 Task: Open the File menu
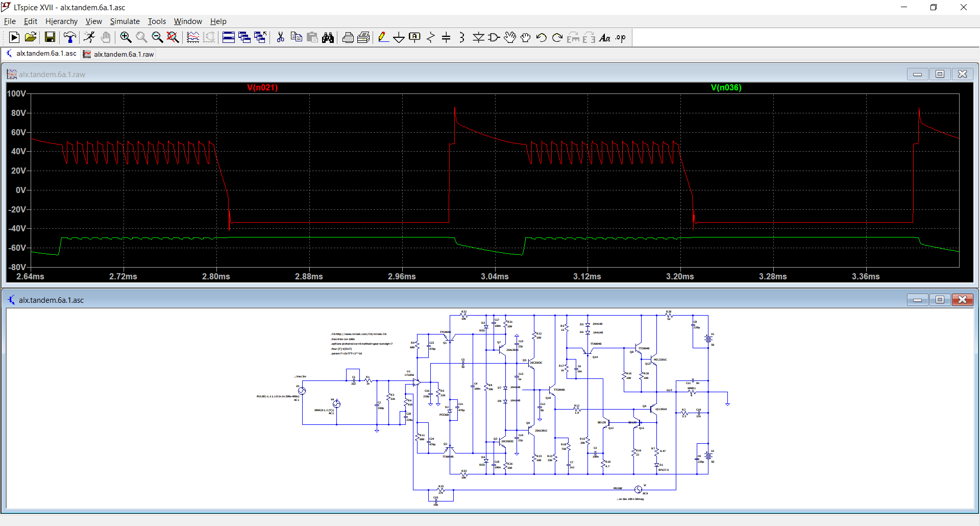point(10,21)
